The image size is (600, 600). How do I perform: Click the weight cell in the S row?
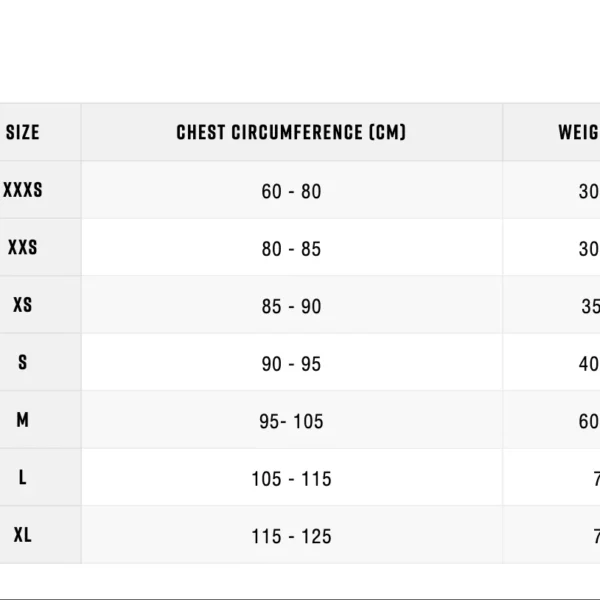(x=588, y=364)
